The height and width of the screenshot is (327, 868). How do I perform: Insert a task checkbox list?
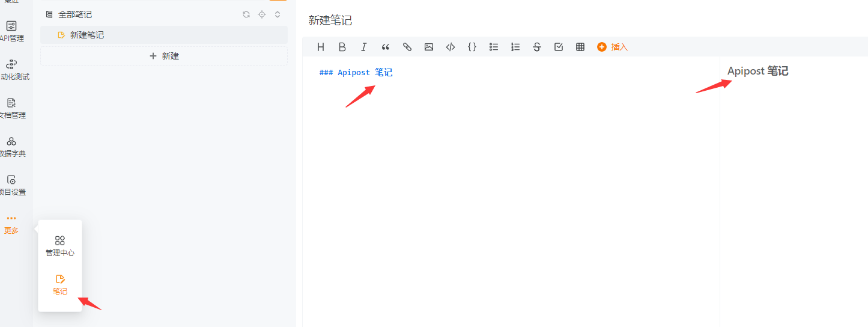pos(559,47)
